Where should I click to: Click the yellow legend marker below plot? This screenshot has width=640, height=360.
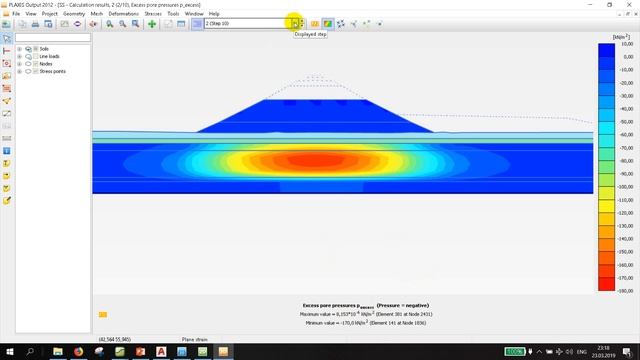pos(103,314)
